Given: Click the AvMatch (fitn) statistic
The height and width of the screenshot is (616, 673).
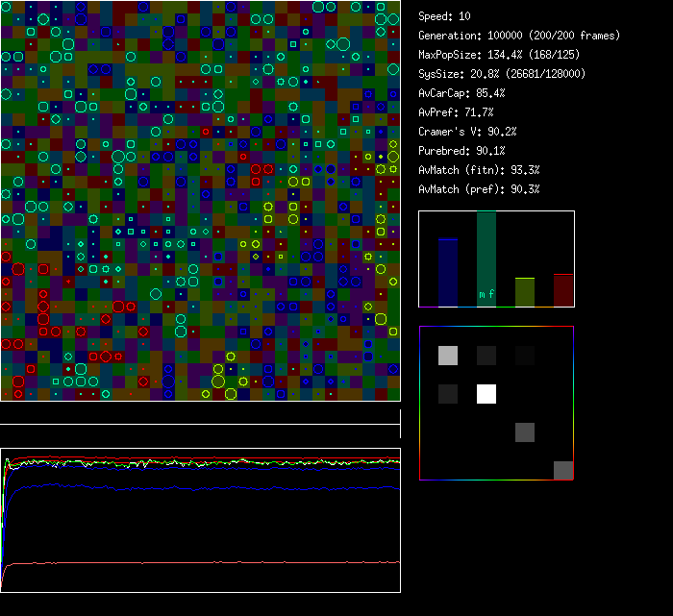Looking at the screenshot, I should click(479, 170).
